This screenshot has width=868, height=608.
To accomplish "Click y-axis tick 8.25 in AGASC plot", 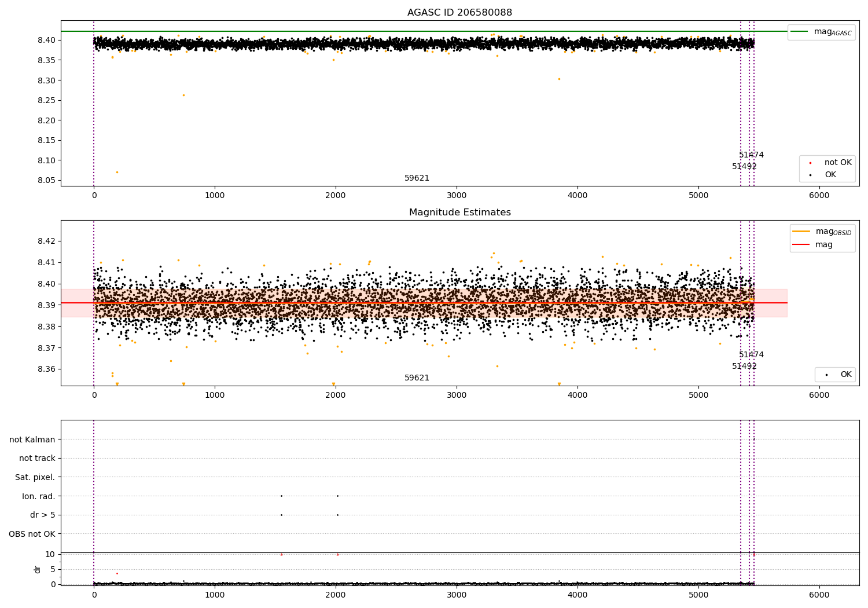I will click(x=47, y=100).
